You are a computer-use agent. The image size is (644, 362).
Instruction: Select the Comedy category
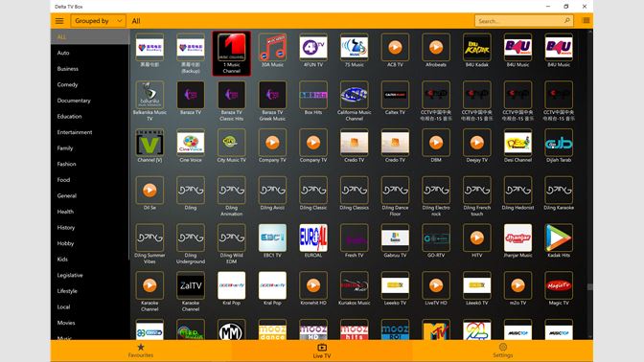pos(90,84)
